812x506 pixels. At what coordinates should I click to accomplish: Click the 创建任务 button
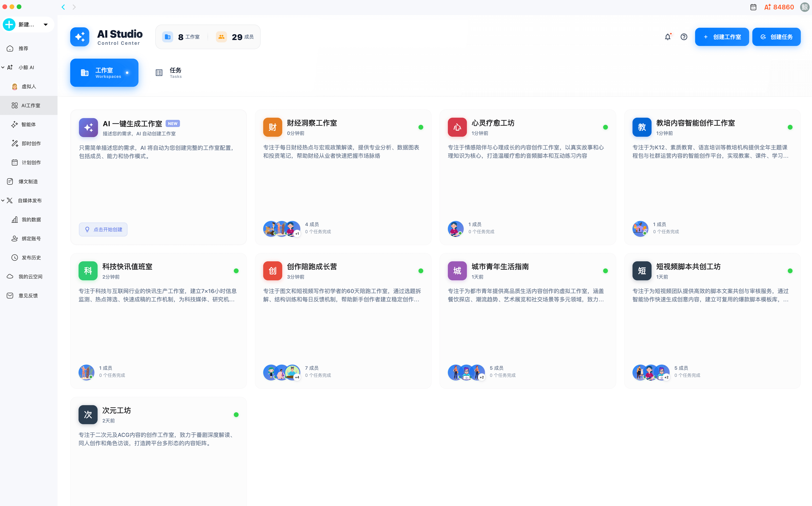pos(776,37)
